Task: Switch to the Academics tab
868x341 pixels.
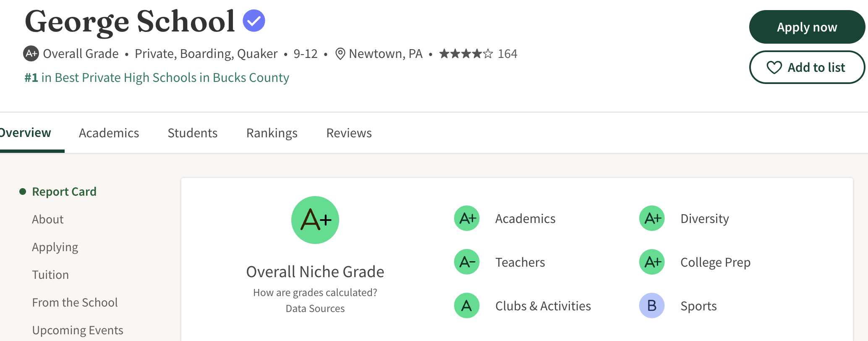Action: 109,133
